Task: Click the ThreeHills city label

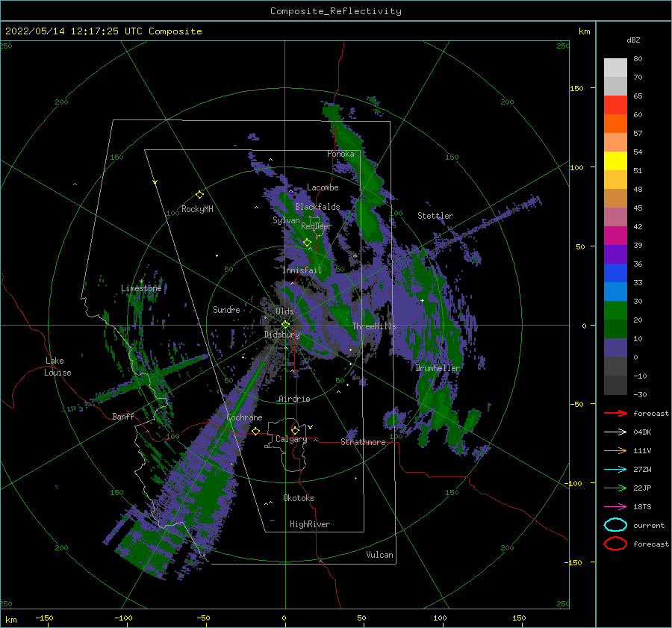Action: pyautogui.click(x=375, y=326)
